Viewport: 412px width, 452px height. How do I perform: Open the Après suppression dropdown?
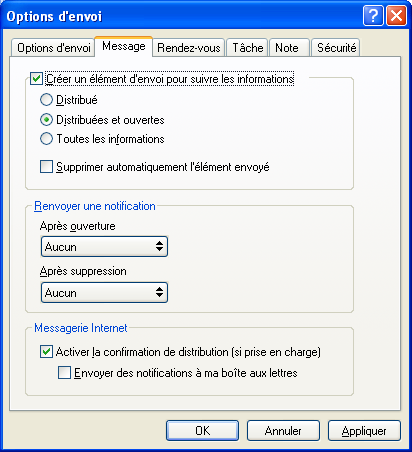[x=104, y=293]
